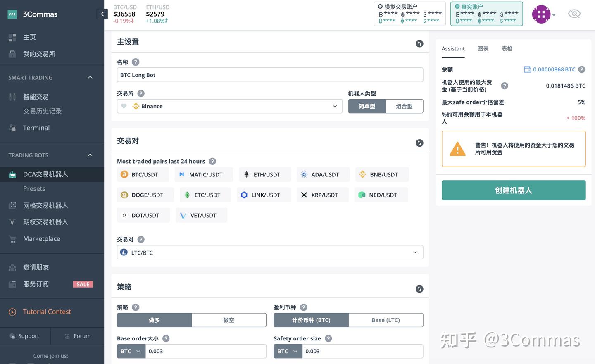Select 做空 strategy
595x364 pixels.
[x=229, y=319]
